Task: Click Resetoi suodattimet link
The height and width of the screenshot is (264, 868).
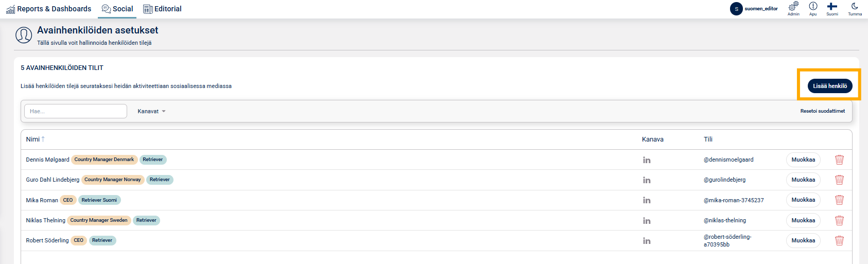Action: (822, 111)
